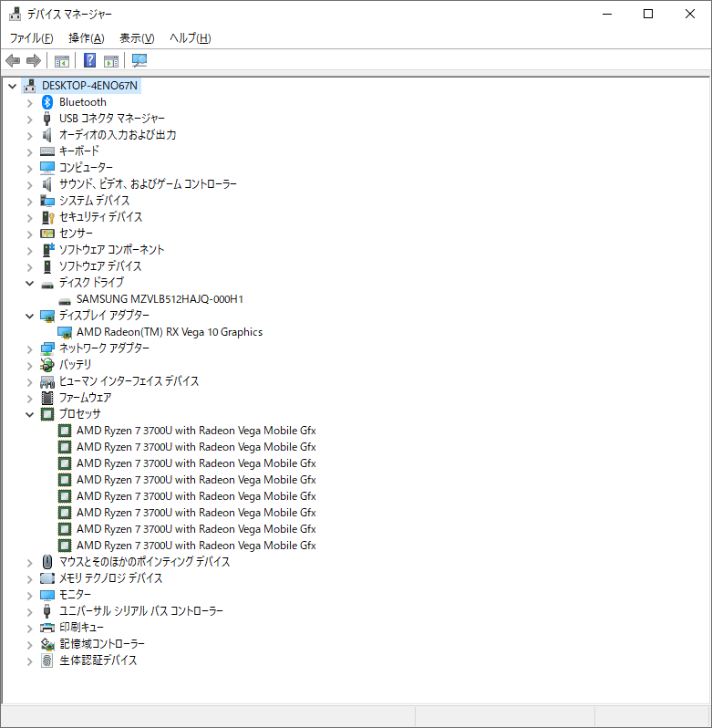Maximize the Device Manager window
The height and width of the screenshot is (728, 712).
pos(648,14)
